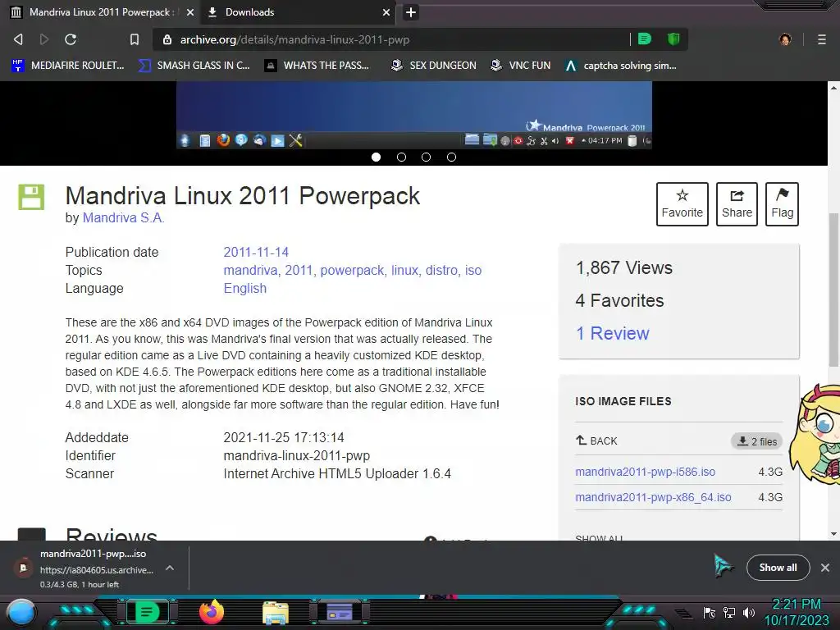Select the third carousel dot

click(x=426, y=157)
